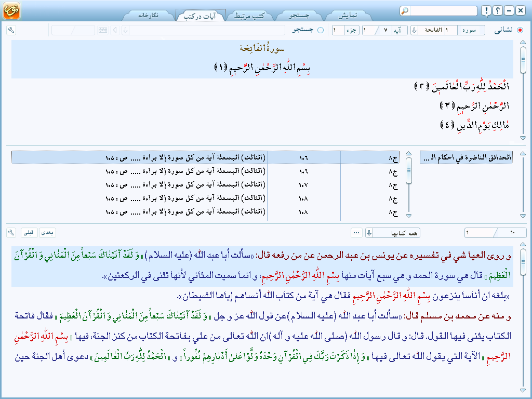532x399 pixels.
Task: Click the down arrow of the book list scrollbar
Action: 523,216
